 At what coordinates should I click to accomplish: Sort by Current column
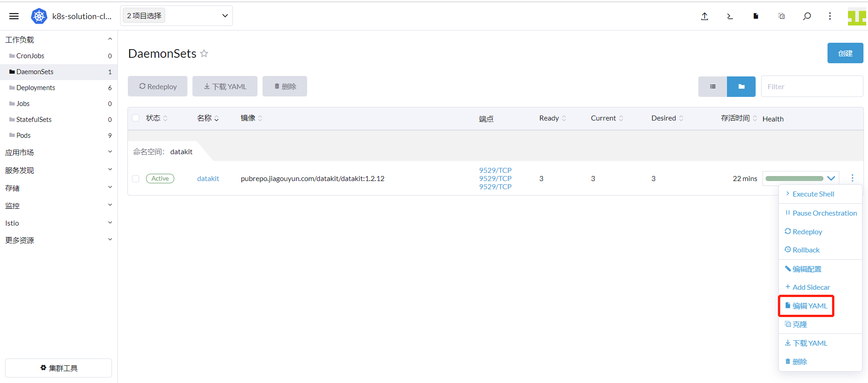(607, 118)
